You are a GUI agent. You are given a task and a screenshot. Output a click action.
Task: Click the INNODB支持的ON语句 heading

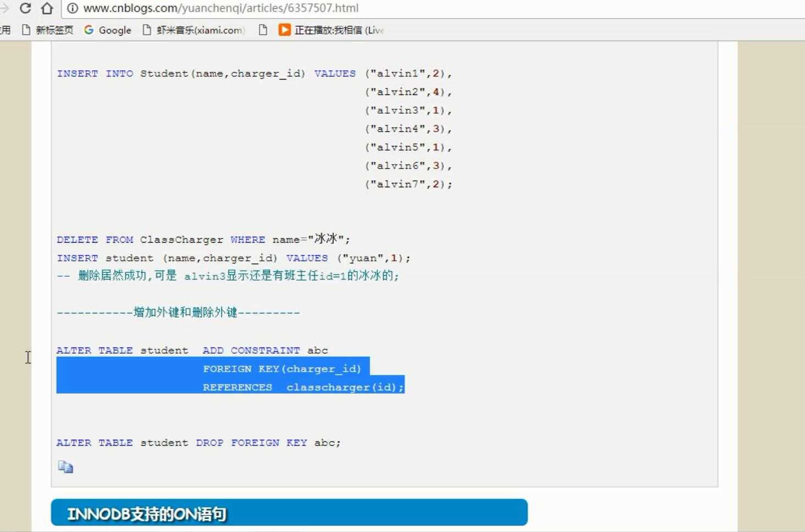[147, 514]
